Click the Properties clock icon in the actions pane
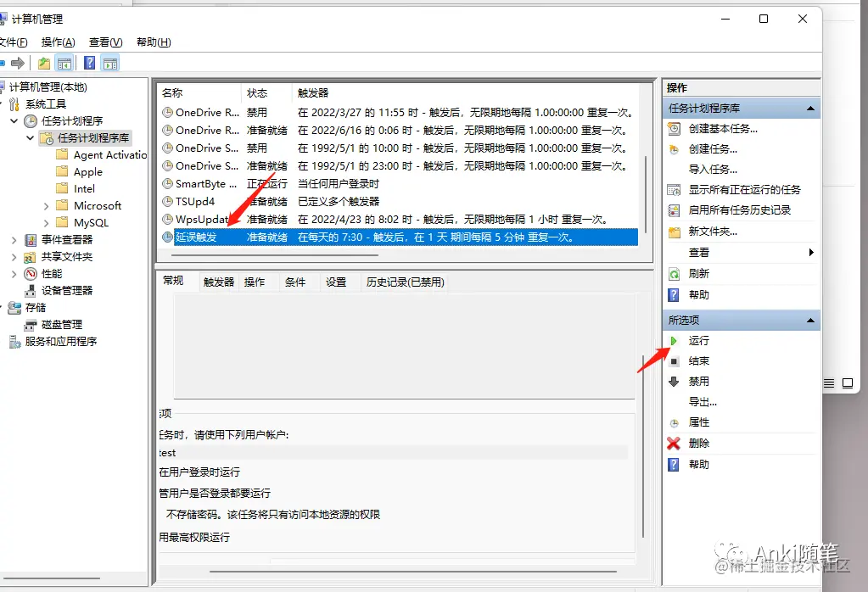This screenshot has height=592, width=868. pos(674,423)
